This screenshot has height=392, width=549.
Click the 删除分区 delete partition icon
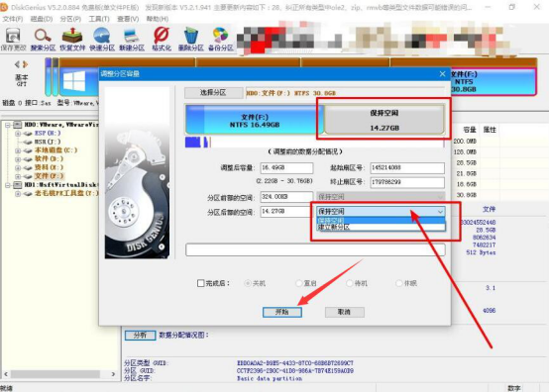point(191,40)
